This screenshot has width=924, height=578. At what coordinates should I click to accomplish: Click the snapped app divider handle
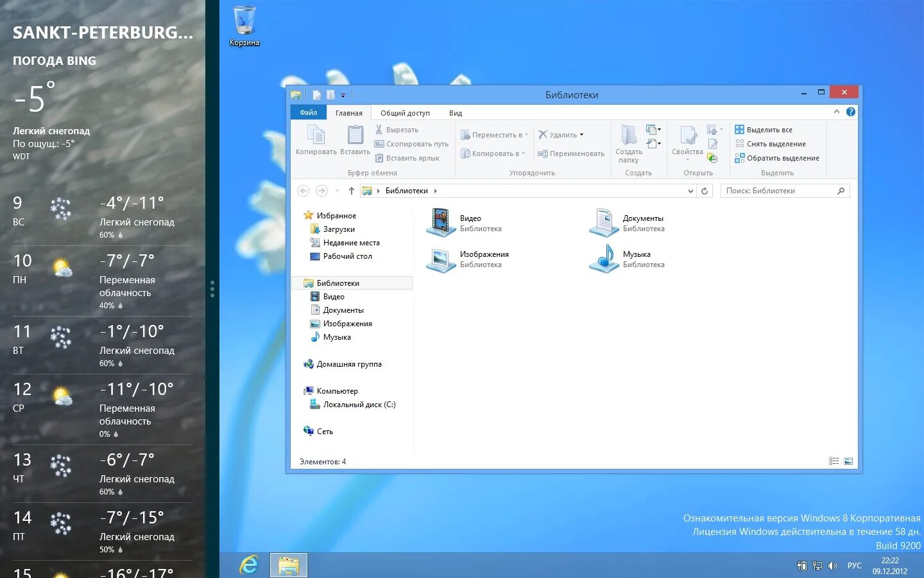[x=212, y=289]
